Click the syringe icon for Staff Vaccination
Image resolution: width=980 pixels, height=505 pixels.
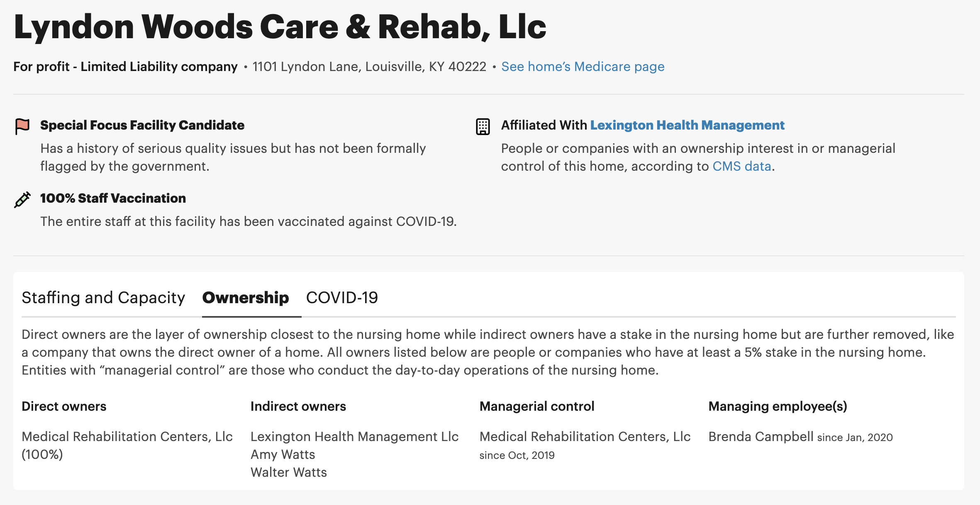click(x=22, y=199)
